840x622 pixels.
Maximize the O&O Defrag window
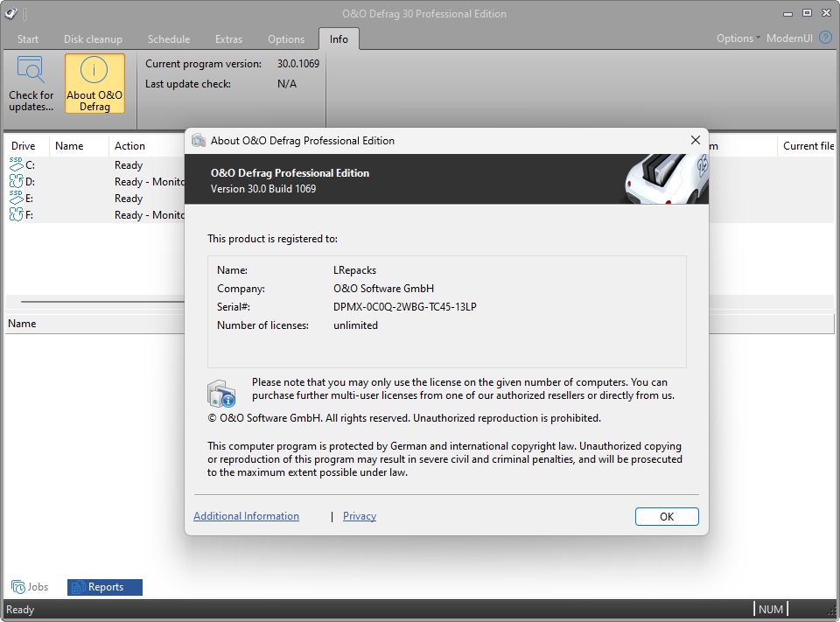coord(807,13)
